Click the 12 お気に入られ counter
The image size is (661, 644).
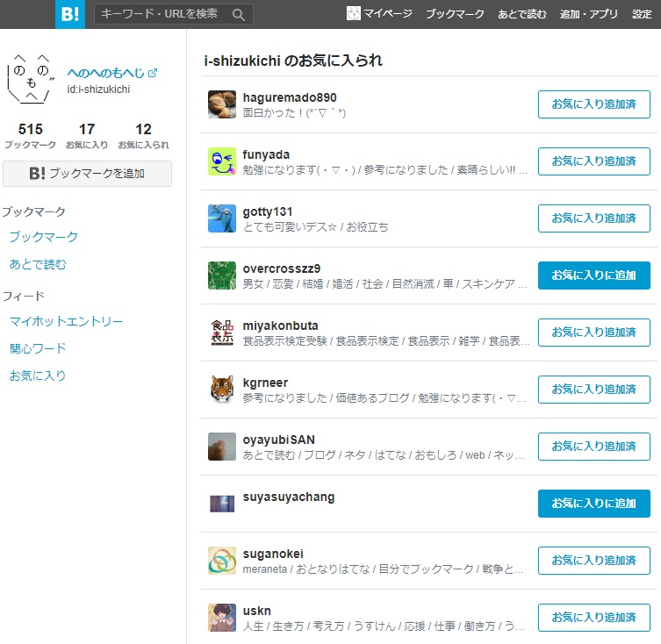[x=143, y=136]
